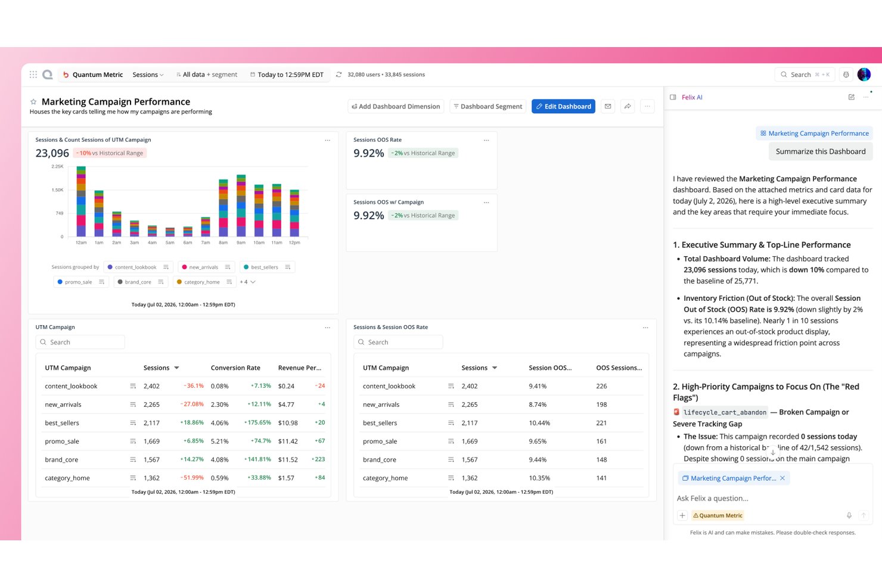Click UTM Campaign header in the left table

point(68,368)
